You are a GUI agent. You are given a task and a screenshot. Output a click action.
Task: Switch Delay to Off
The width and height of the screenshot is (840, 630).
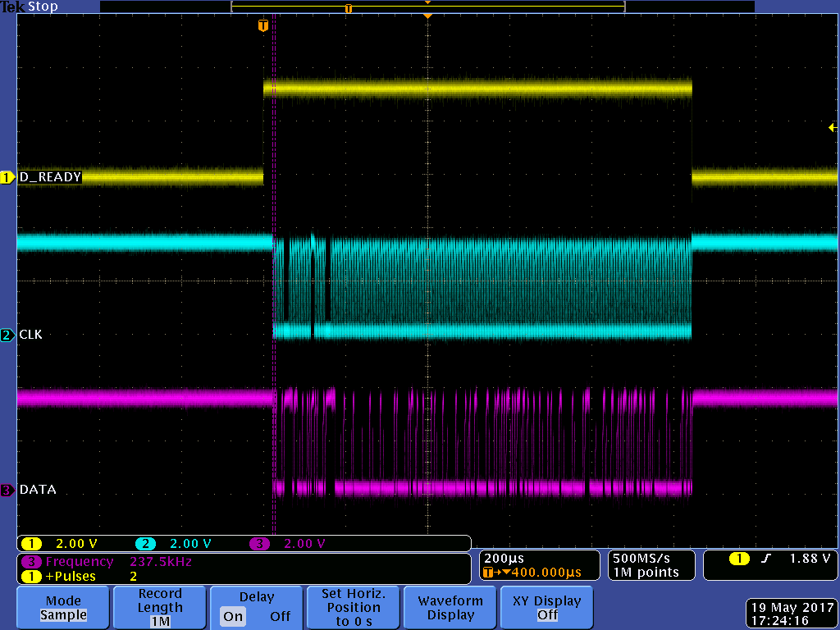click(x=281, y=616)
